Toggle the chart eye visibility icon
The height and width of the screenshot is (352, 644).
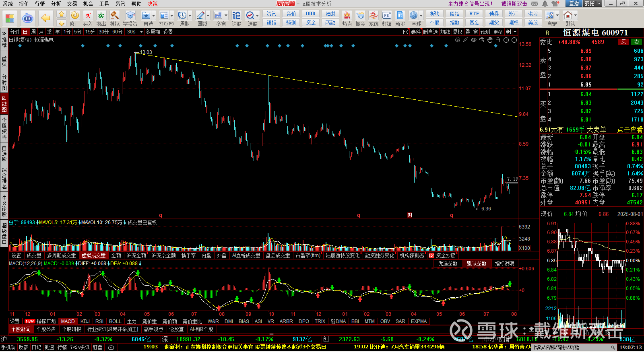pos(474,40)
